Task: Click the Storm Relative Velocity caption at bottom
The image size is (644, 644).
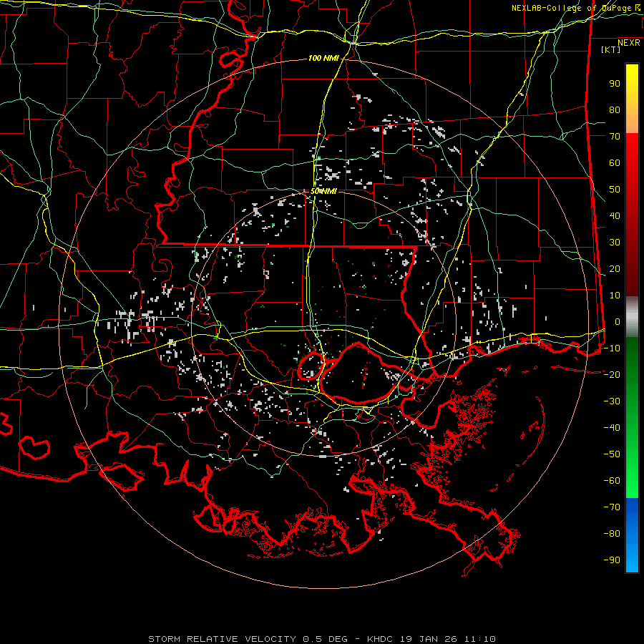Action: pyautogui.click(x=322, y=639)
